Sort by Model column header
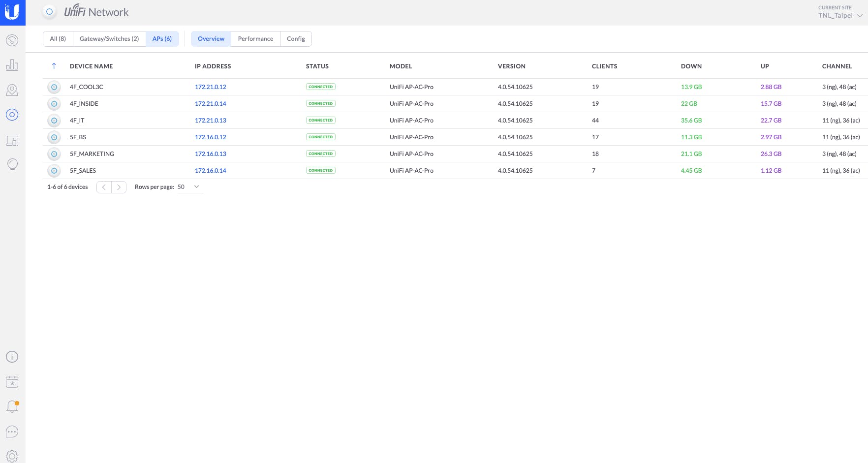Screen dimensions: 868x463 [401, 66]
